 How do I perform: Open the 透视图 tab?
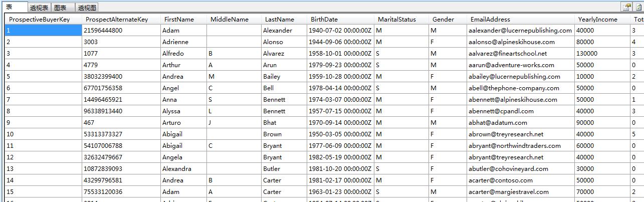pyautogui.click(x=87, y=8)
